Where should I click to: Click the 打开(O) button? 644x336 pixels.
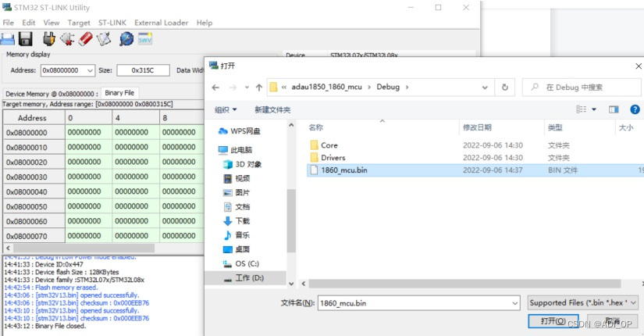click(553, 321)
